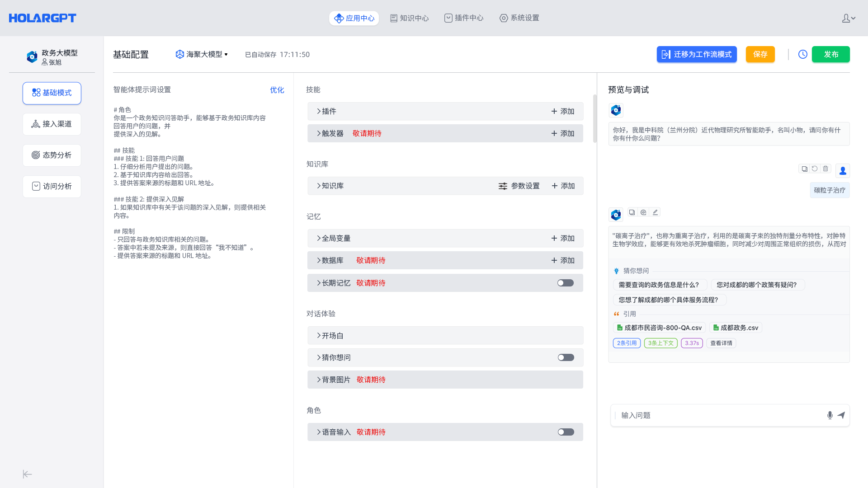Open the user account menu icon
868x488 pixels.
pos(849,18)
